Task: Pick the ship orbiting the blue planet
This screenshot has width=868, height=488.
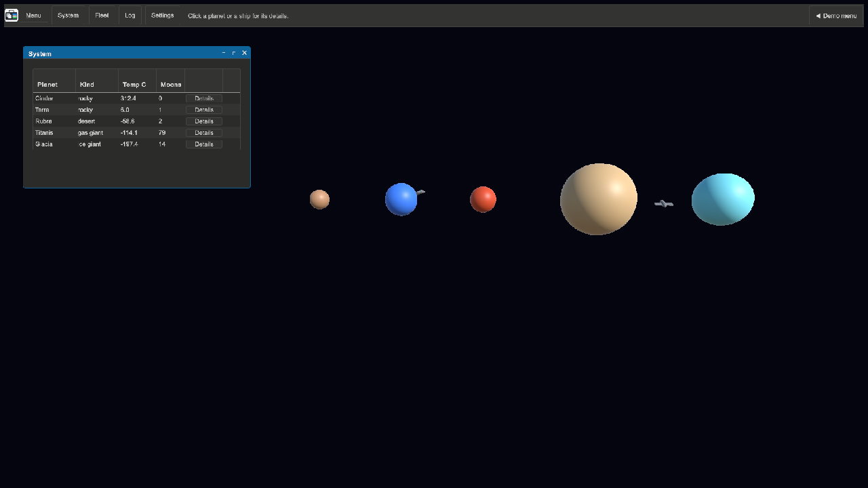Action: tap(421, 192)
